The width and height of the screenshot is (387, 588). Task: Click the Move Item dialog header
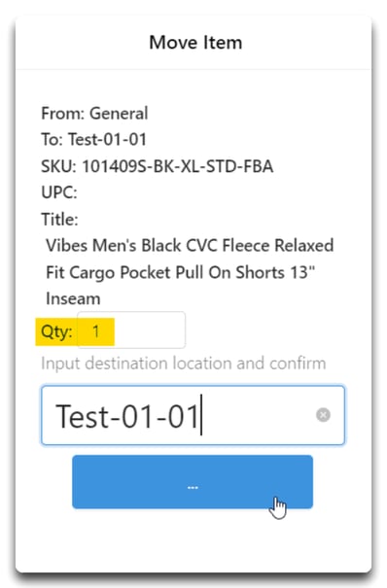pyautogui.click(x=195, y=42)
